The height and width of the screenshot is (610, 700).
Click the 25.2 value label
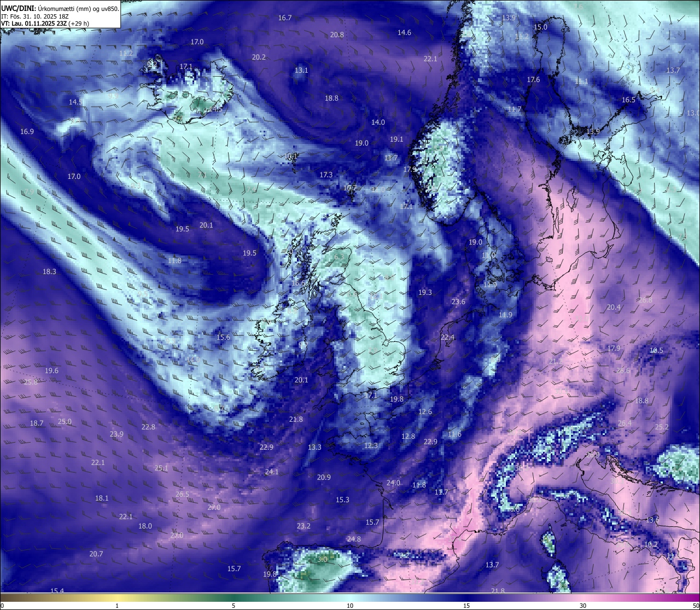coord(662,427)
